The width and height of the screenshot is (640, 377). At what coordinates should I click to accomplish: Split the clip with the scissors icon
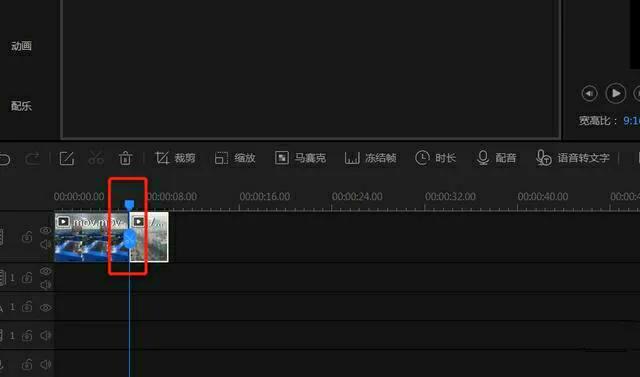(96, 158)
